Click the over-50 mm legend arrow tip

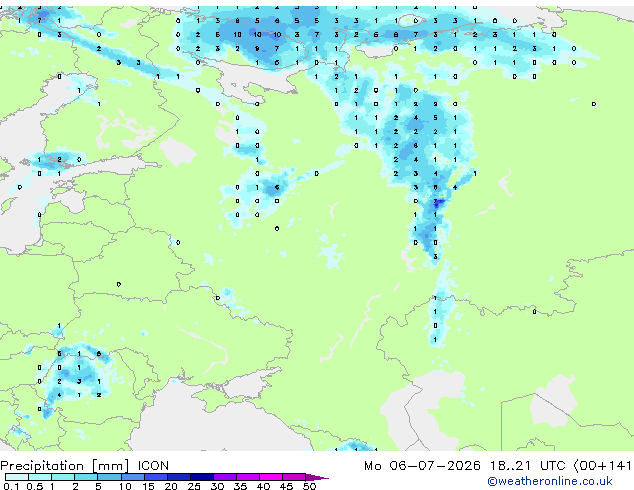(x=317, y=478)
